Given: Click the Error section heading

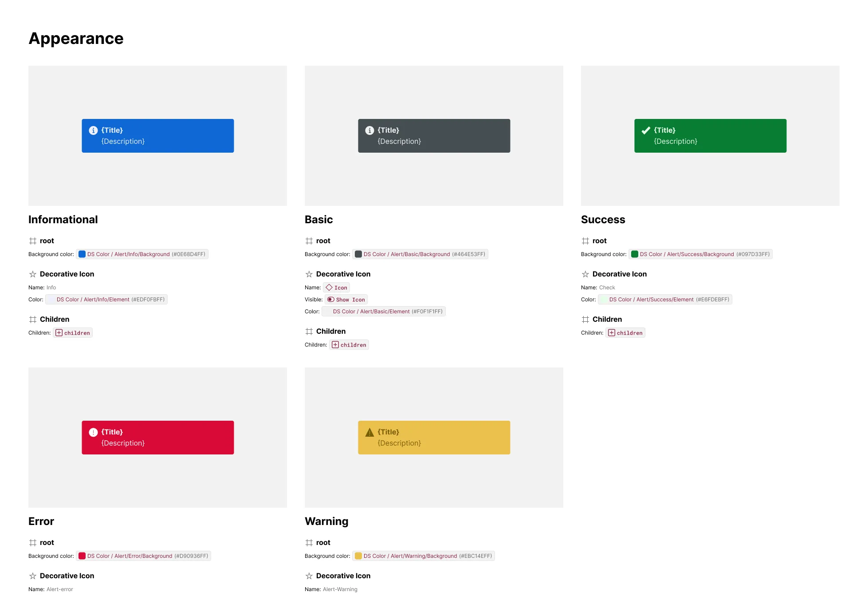Looking at the screenshot, I should [41, 521].
